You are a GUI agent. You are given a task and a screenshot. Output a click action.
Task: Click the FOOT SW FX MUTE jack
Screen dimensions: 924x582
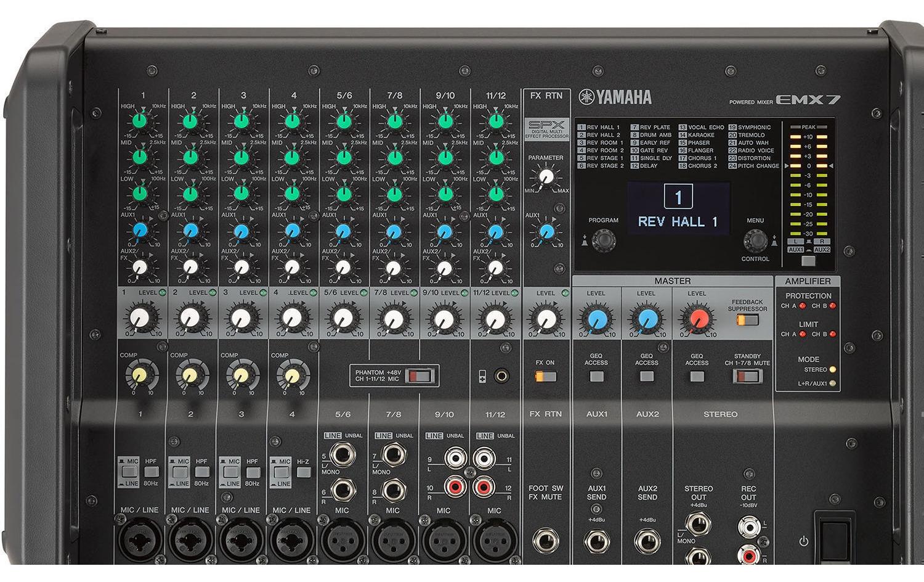546,541
